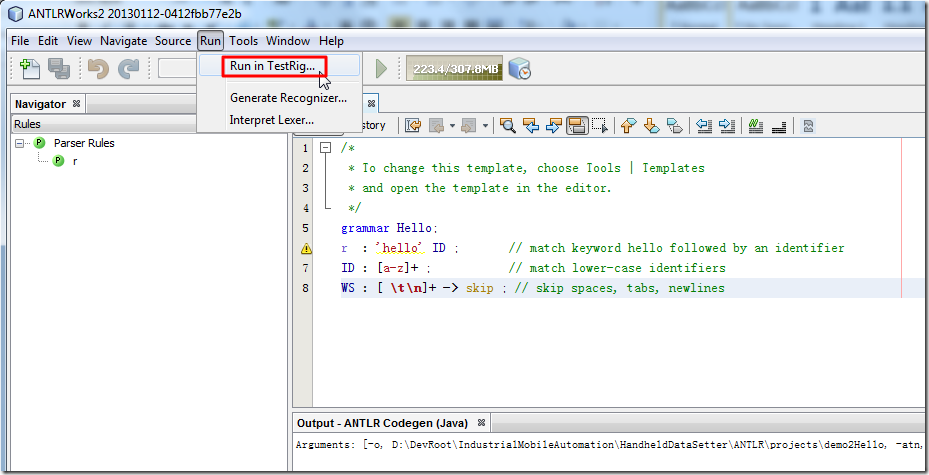
Task: Open the Window menu
Action: (x=288, y=41)
